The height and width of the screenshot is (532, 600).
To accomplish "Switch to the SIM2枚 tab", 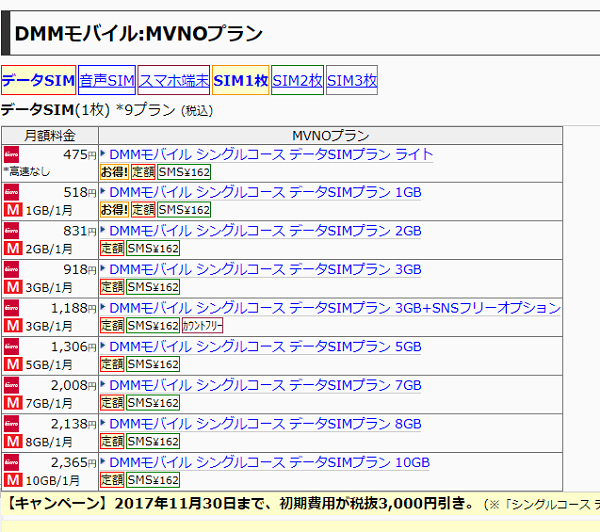I will 297,80.
